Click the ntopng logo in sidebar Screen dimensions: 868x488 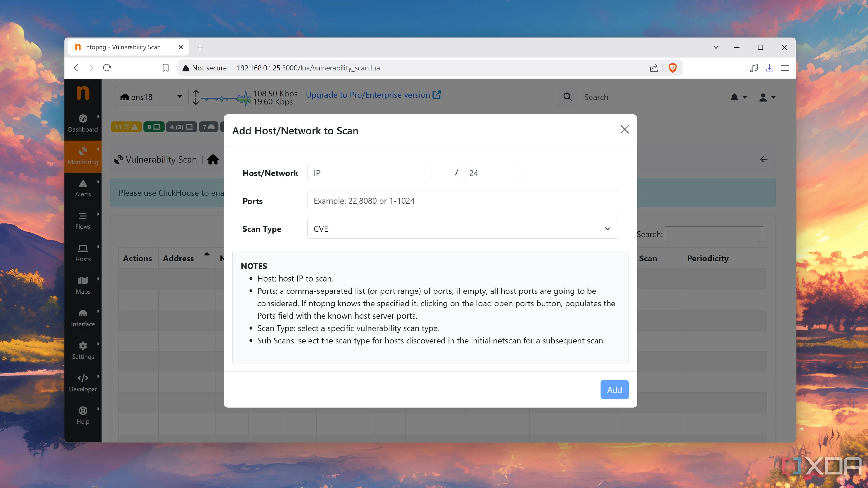click(83, 93)
